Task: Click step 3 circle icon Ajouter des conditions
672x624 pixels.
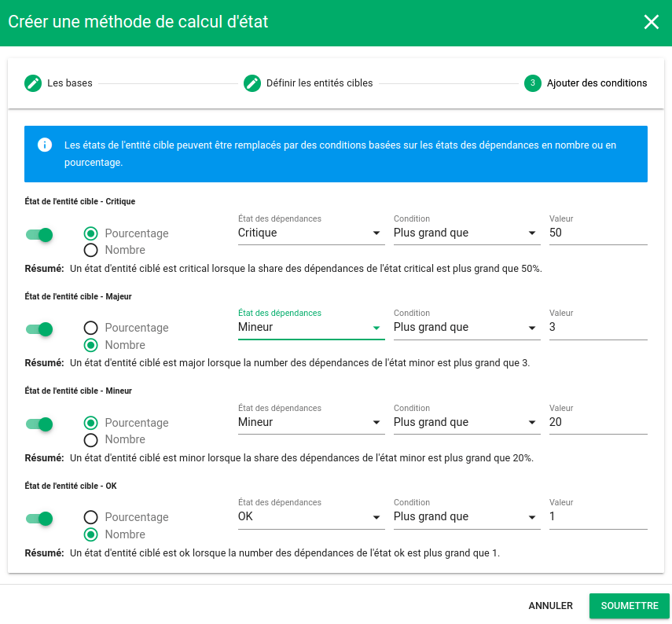Action: tap(532, 83)
